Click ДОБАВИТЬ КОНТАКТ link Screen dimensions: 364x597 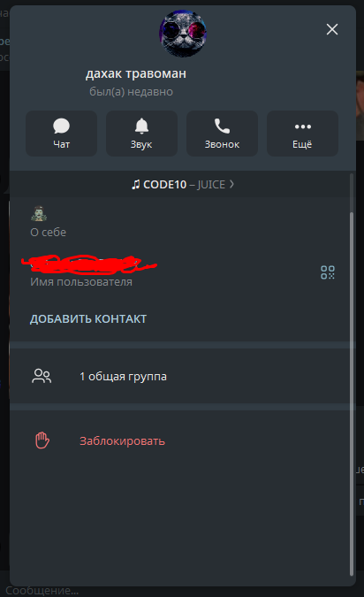tap(88, 318)
